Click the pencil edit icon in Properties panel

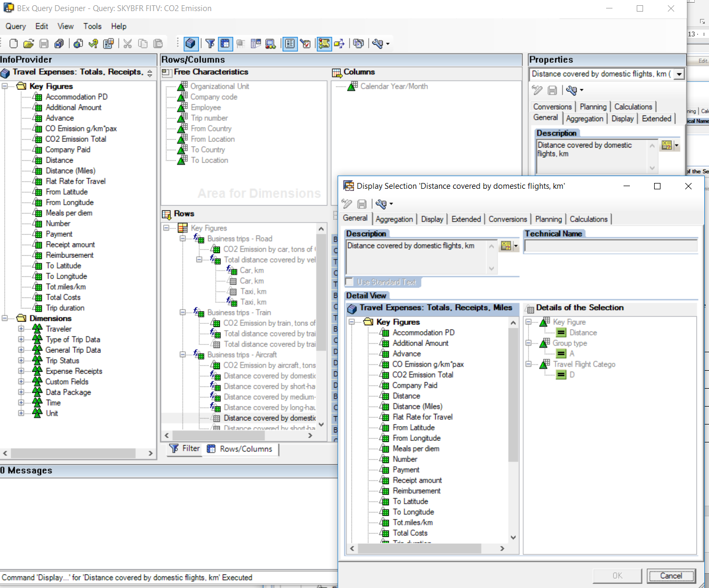[x=537, y=90]
